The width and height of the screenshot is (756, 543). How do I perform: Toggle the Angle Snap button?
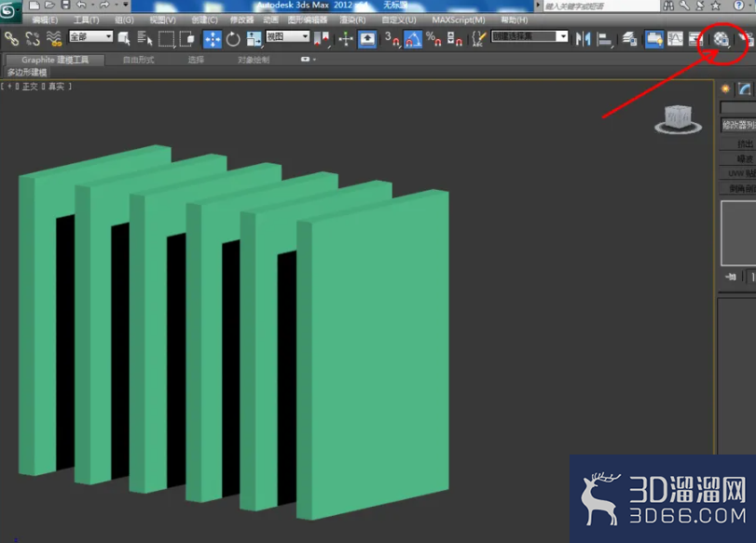(x=413, y=38)
